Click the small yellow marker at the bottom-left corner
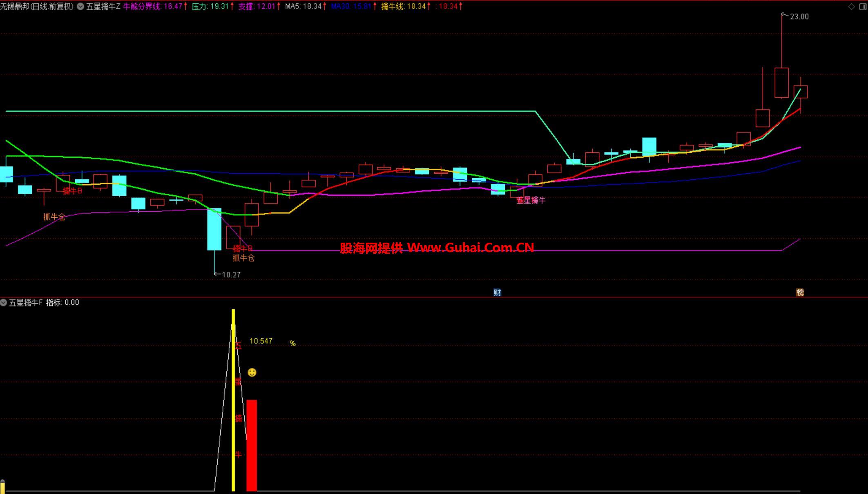The width and height of the screenshot is (868, 494). [x=2, y=486]
